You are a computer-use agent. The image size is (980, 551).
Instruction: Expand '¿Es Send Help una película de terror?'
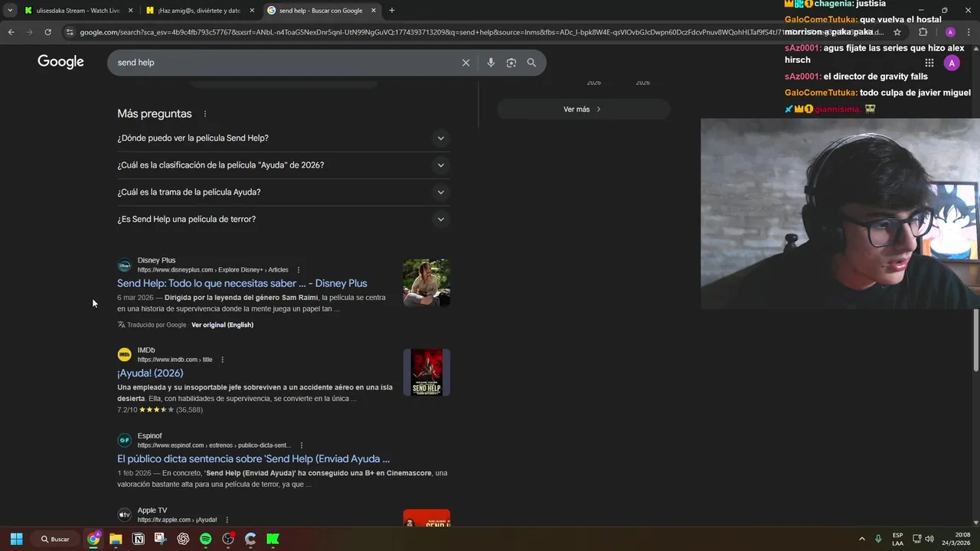tap(283, 220)
